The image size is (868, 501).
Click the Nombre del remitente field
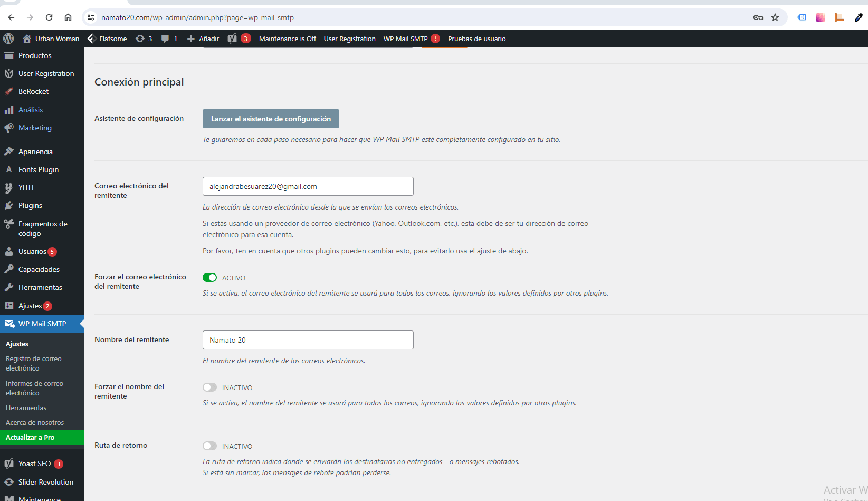coord(308,340)
